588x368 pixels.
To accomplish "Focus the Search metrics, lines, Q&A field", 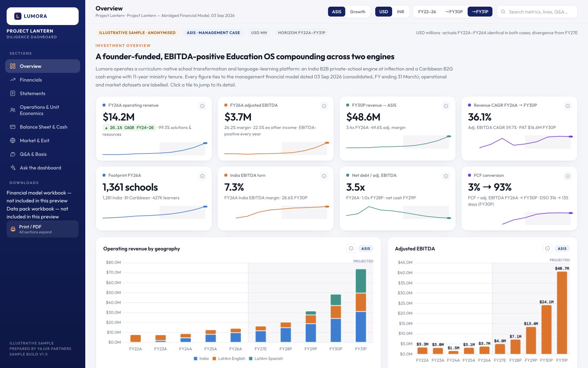I will pyautogui.click(x=537, y=12).
